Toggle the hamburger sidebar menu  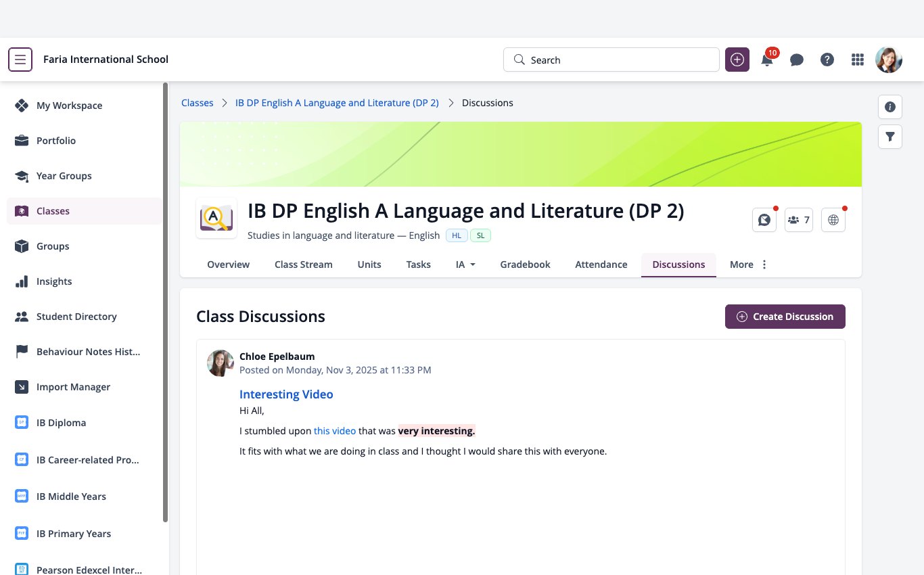point(20,60)
